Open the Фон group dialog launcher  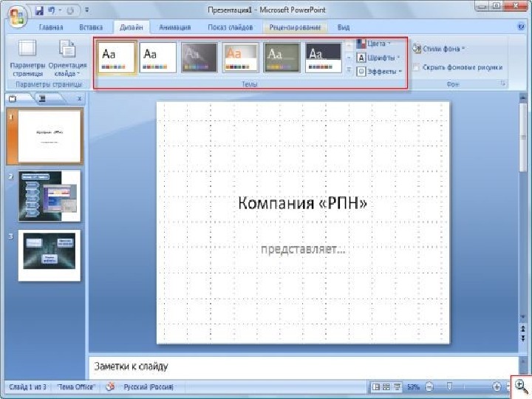pos(503,83)
